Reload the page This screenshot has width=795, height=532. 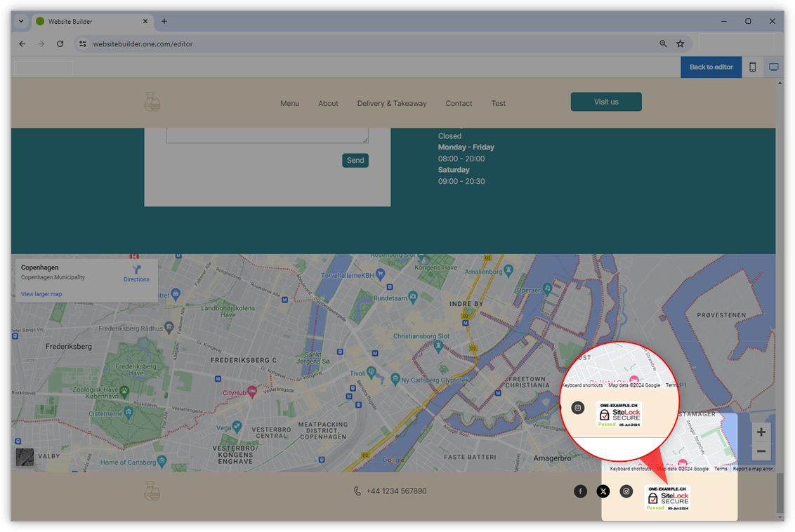coord(60,44)
